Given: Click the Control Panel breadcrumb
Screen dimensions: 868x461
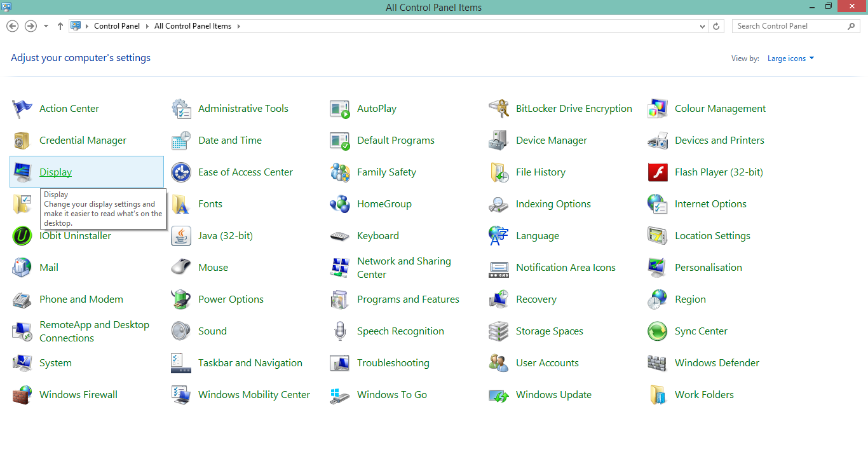Looking at the screenshot, I should [x=117, y=26].
